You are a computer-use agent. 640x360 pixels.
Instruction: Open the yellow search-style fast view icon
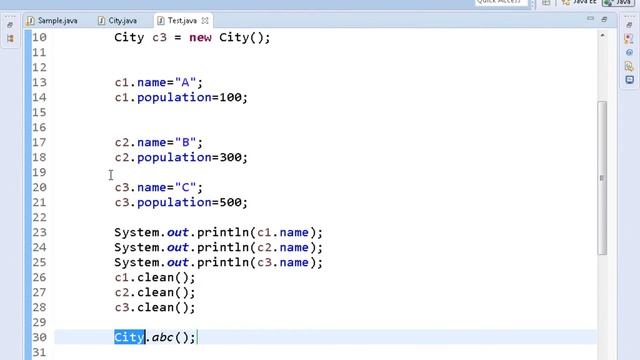tap(629, 66)
